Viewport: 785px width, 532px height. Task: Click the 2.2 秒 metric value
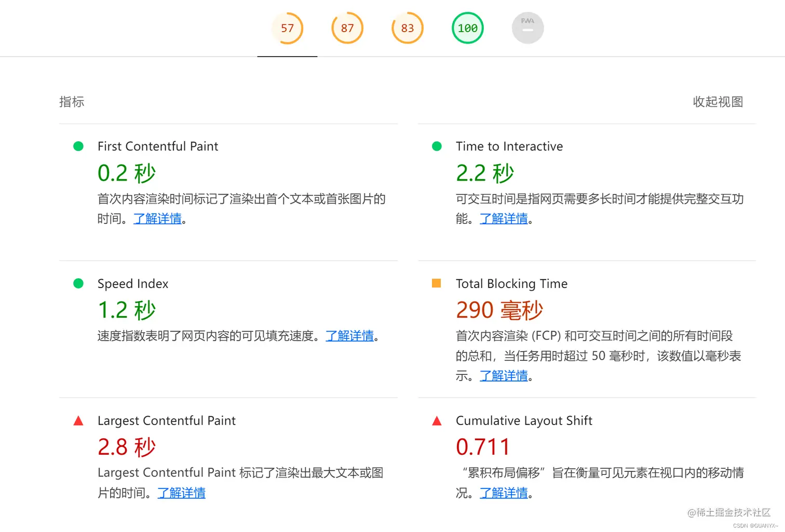(485, 173)
